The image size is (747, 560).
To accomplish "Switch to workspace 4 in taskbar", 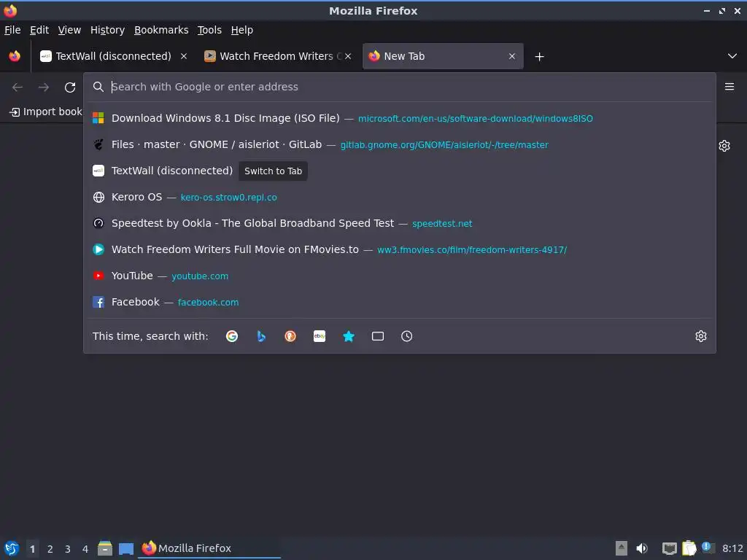I will 85,549.
